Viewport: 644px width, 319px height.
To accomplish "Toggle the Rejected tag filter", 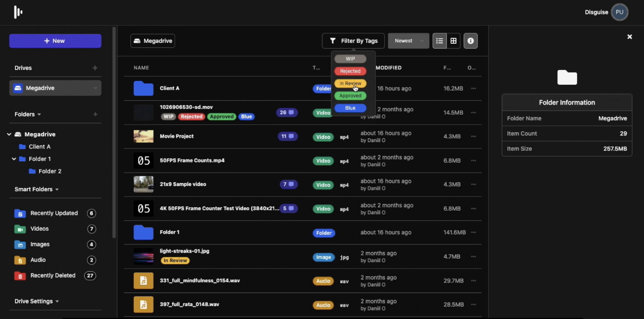I will point(350,71).
